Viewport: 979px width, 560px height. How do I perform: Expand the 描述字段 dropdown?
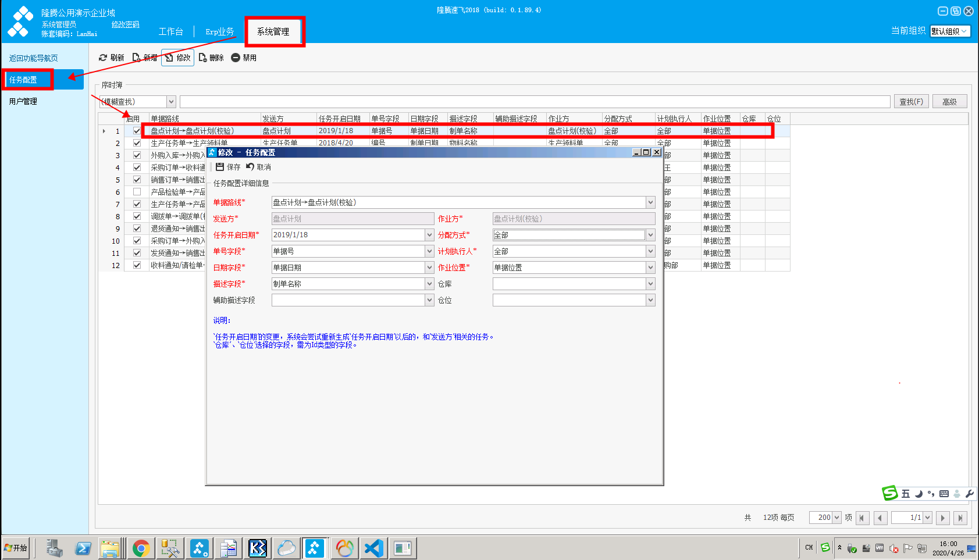(429, 284)
